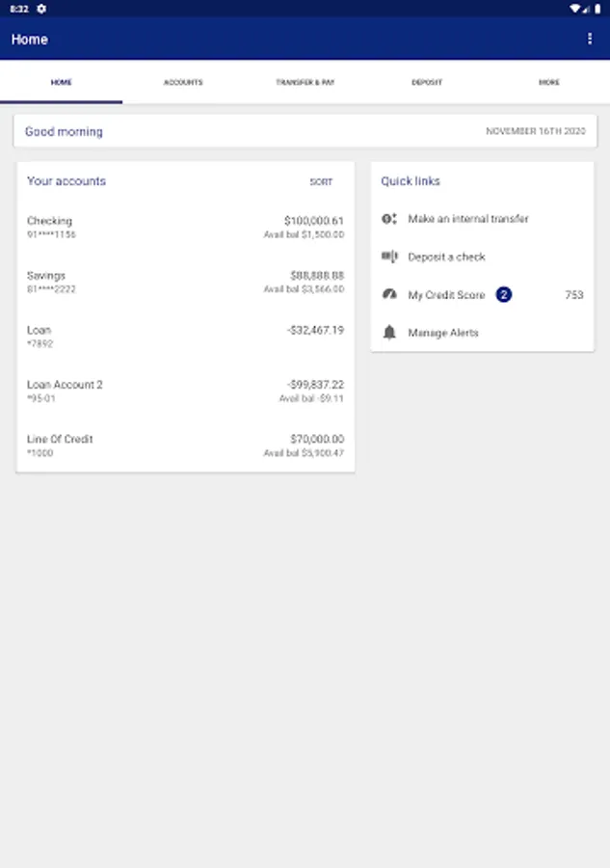This screenshot has width=610, height=868.
Task: Open the three-dot overflow menu
Action: pyautogui.click(x=590, y=40)
